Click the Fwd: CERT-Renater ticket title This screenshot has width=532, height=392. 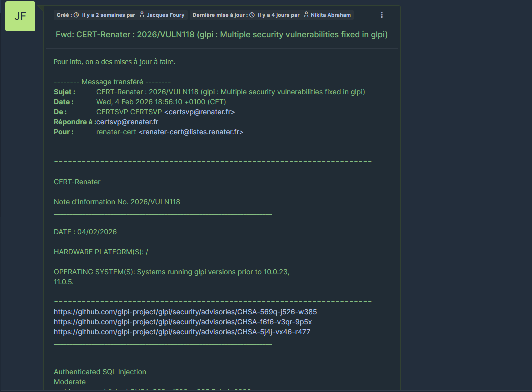[222, 35]
